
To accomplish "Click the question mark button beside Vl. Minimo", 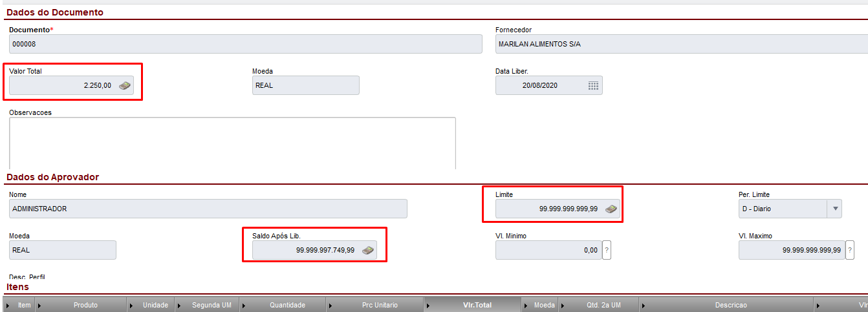I will (606, 250).
